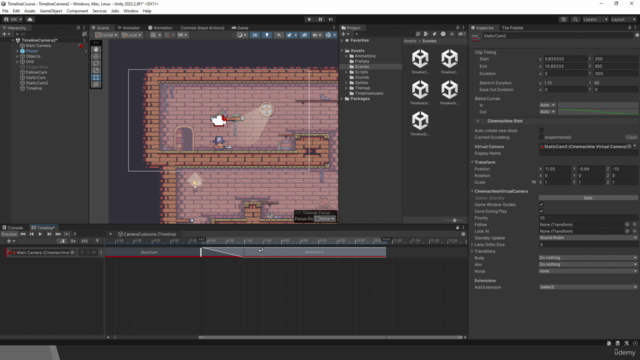This screenshot has width=640, height=360.
Task: Switch to the Animator tab
Action: 129,28
